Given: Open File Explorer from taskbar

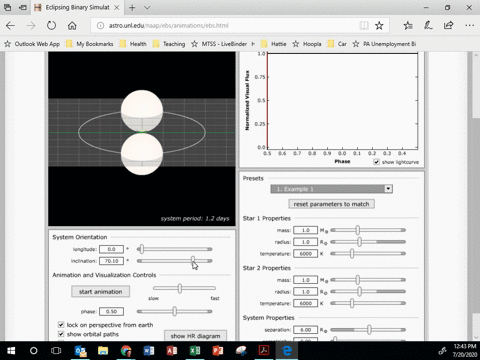Looking at the screenshot, I should click(x=103, y=351).
